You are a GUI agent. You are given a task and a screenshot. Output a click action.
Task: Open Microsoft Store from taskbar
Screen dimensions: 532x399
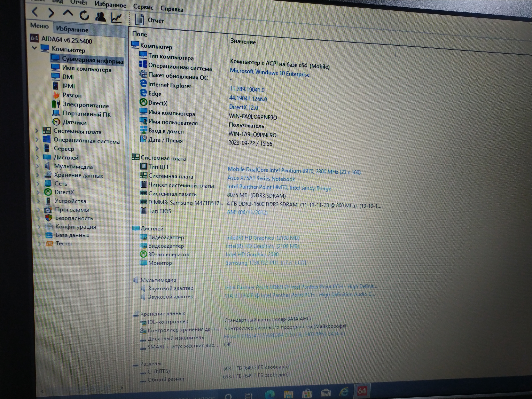pyautogui.click(x=307, y=393)
